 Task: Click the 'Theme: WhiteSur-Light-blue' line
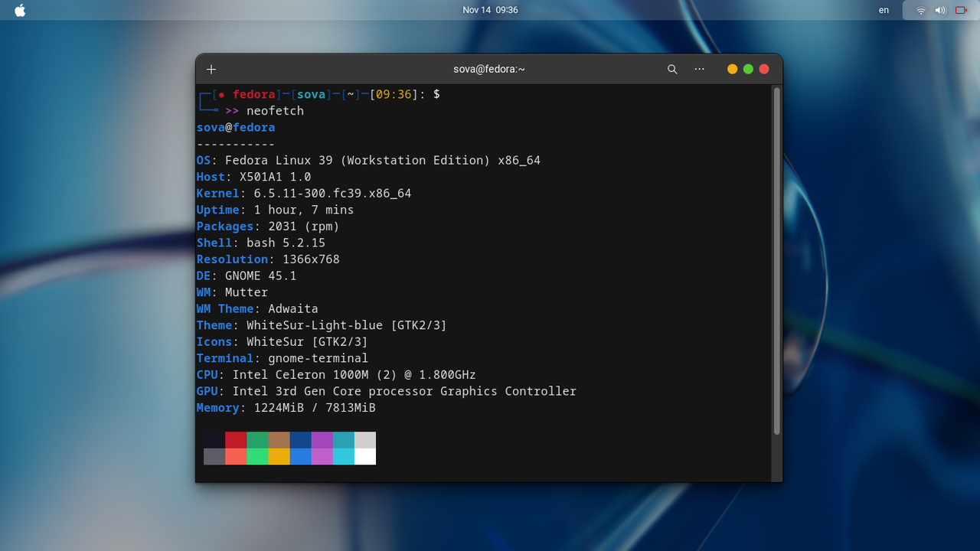322,325
